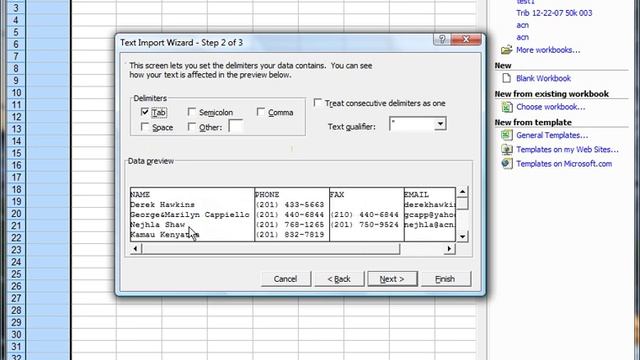The height and width of the screenshot is (360, 640).
Task: Click the preview horizontal scrollbar right arrow
Action: click(449, 249)
